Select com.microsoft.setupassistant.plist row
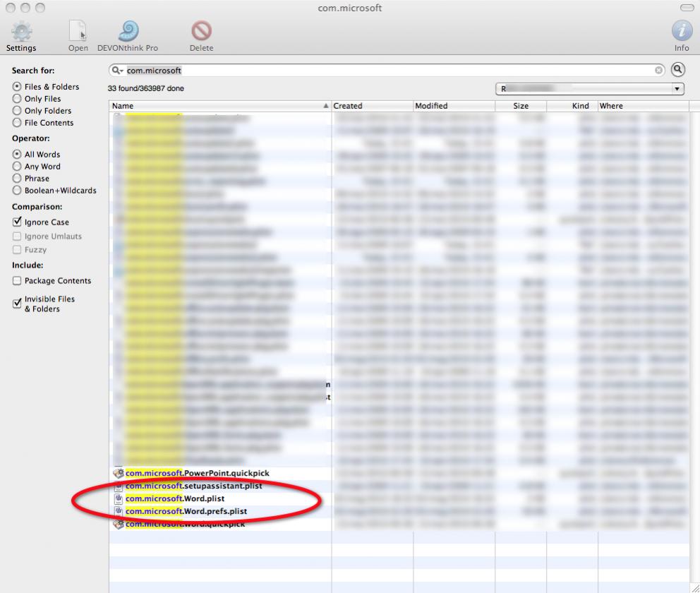The height and width of the screenshot is (593, 700). [x=399, y=486]
